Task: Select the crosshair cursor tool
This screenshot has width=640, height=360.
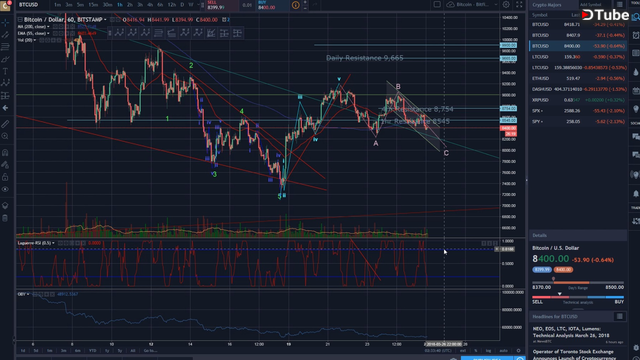Action: click(5, 22)
